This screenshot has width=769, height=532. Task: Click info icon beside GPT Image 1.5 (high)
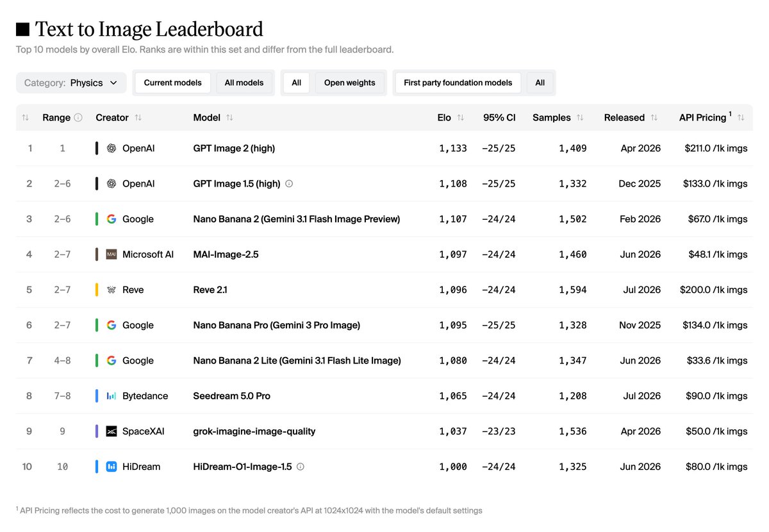[289, 183]
